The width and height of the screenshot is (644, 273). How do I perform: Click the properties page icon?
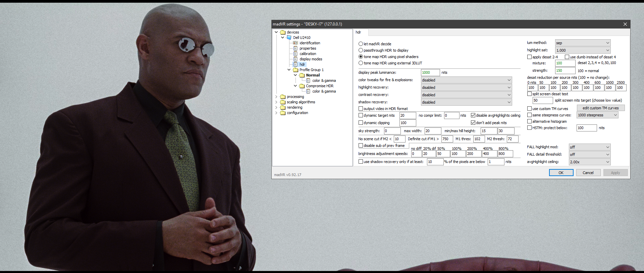pos(296,48)
